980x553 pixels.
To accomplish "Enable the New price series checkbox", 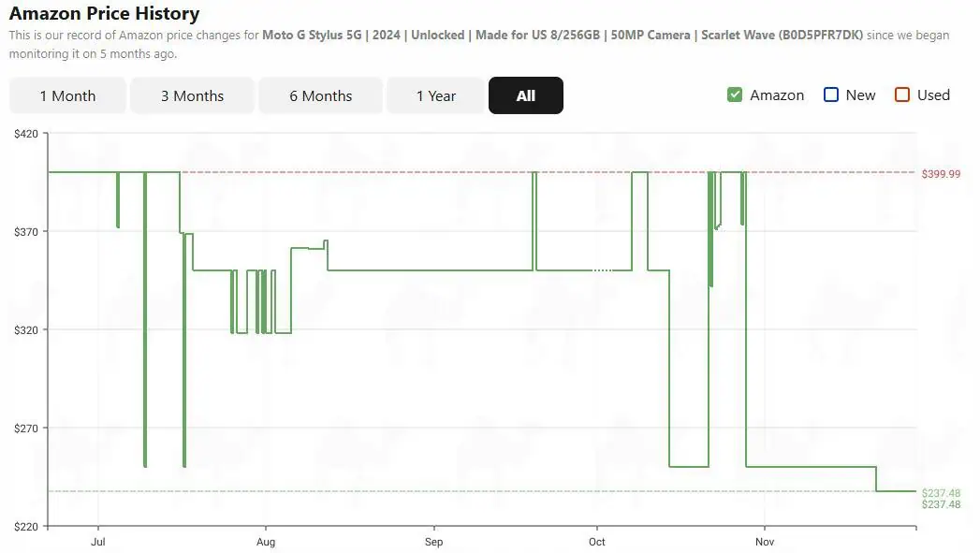I will point(831,95).
